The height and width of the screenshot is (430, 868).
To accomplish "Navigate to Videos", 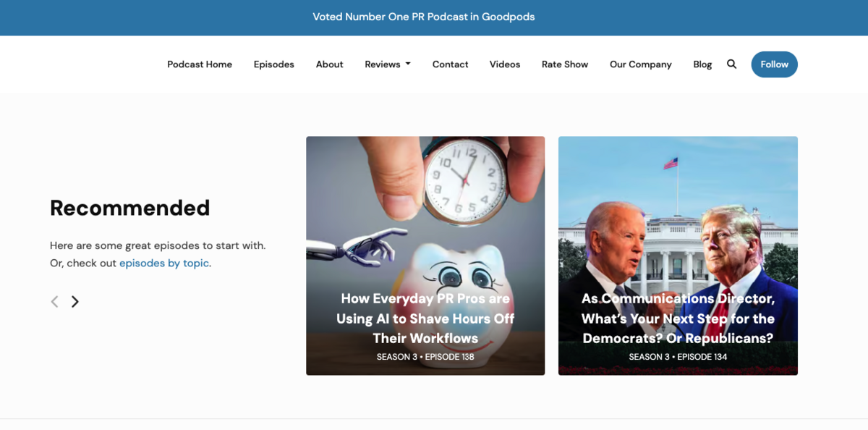I will [x=504, y=64].
